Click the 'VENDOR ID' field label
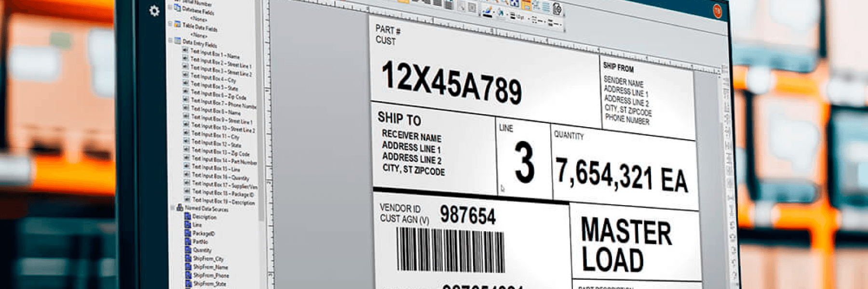This screenshot has height=289, width=868. [x=400, y=208]
